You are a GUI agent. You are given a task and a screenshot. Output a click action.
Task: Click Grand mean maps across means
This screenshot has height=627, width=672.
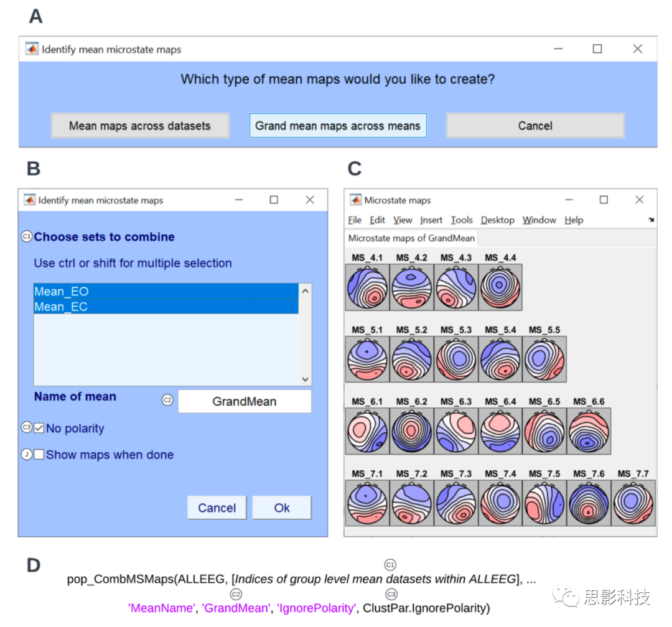337,125
